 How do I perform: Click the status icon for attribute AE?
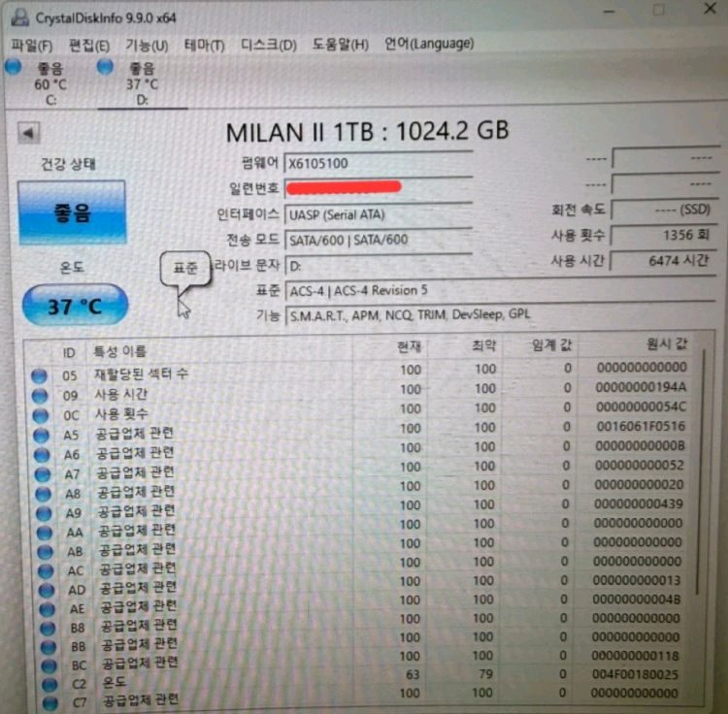pyautogui.click(x=47, y=608)
